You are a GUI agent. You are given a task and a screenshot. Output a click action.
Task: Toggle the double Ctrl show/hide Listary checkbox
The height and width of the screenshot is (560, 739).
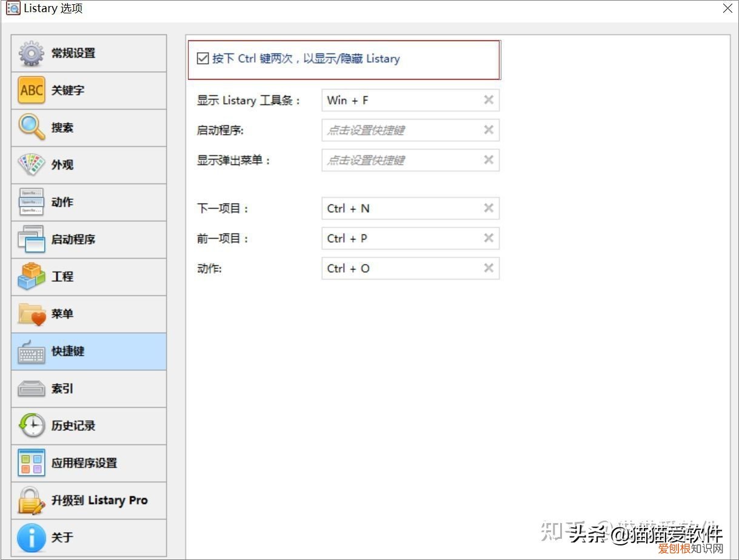click(203, 59)
